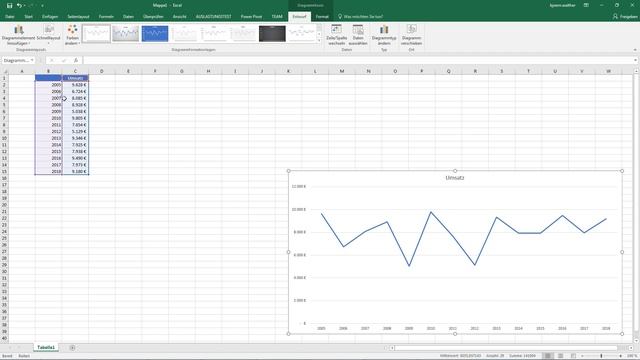This screenshot has width=640, height=360.
Task: Select the fourth chart style thumbnail
Action: [184, 33]
